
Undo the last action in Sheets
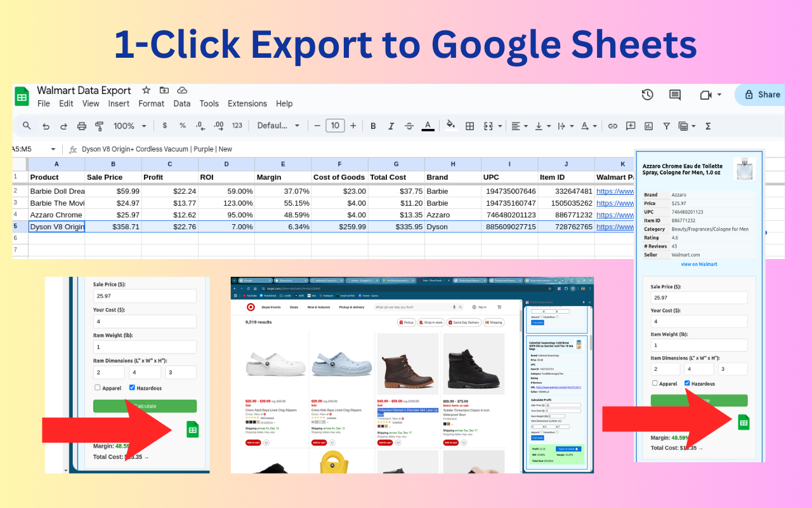point(46,126)
